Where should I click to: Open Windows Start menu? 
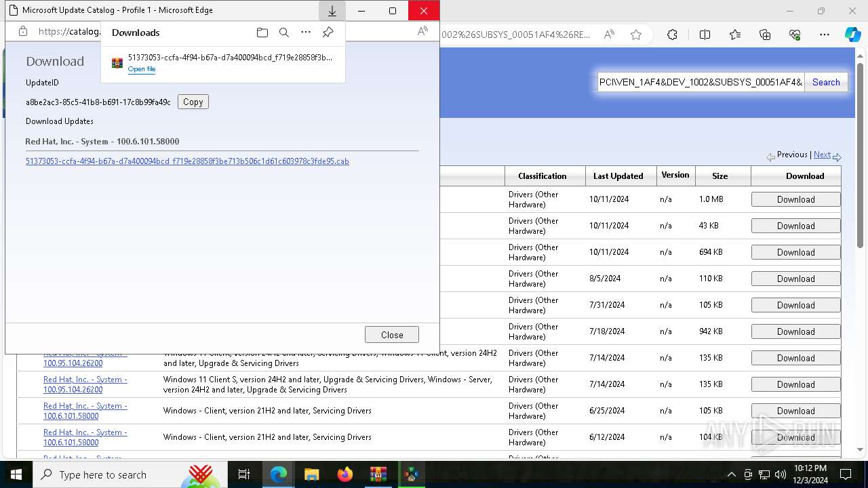point(16,474)
